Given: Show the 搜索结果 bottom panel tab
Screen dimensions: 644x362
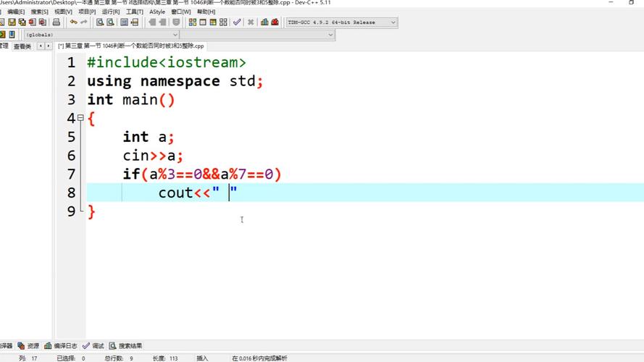Looking at the screenshot, I should pyautogui.click(x=130, y=346).
